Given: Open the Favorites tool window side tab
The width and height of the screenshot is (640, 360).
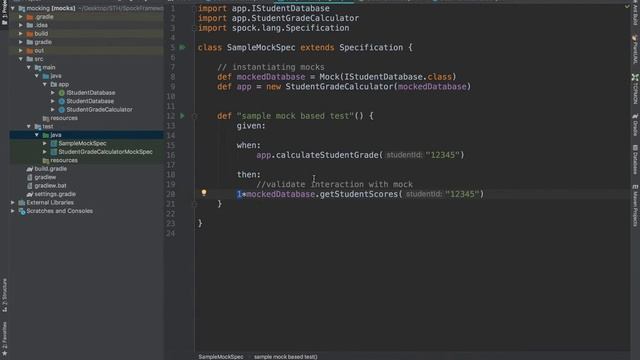Looking at the screenshot, I should tap(4, 338).
